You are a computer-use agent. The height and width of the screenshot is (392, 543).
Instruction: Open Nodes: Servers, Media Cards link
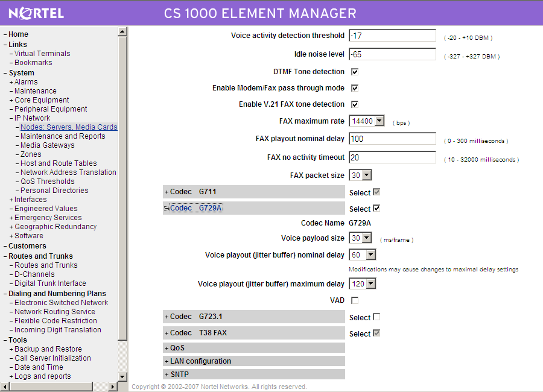point(69,127)
